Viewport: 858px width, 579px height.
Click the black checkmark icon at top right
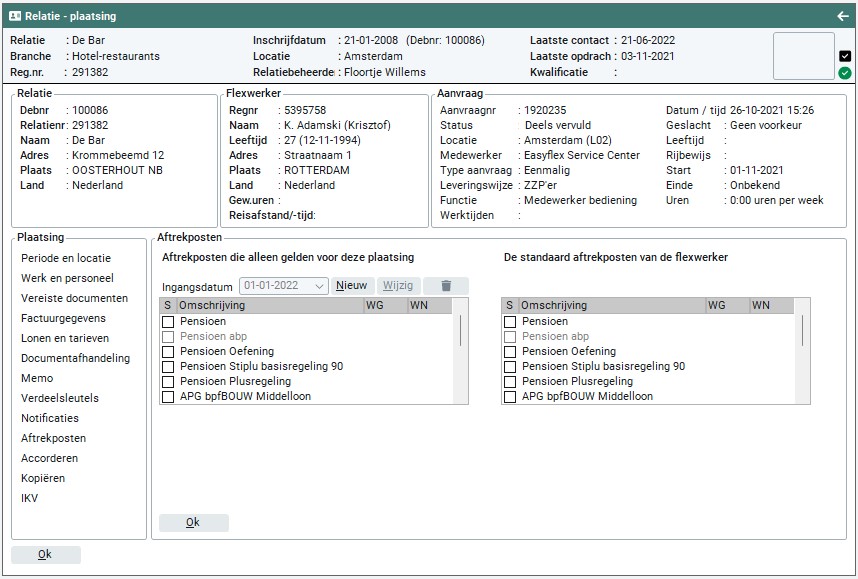pyautogui.click(x=845, y=56)
